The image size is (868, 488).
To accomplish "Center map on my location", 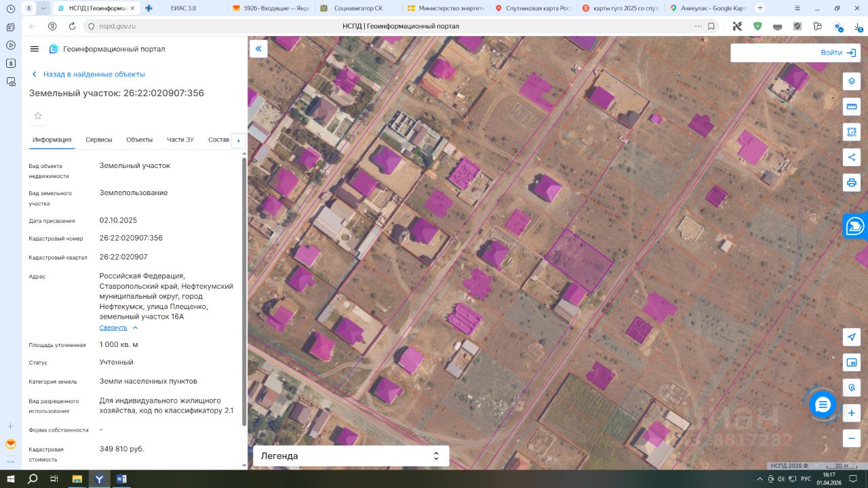I will coord(852,338).
